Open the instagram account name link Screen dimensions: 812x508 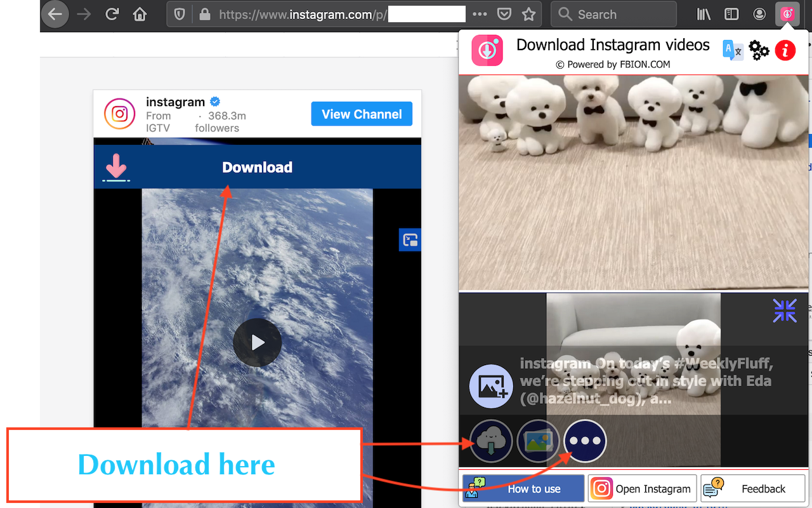(175, 102)
